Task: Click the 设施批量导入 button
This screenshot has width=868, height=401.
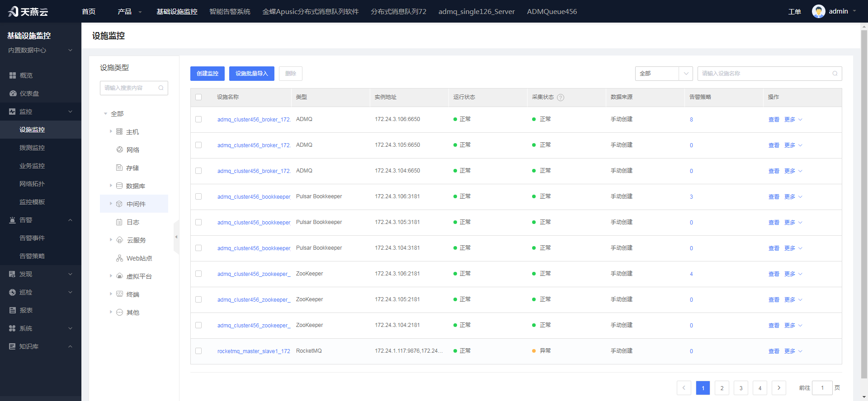Action: click(252, 74)
